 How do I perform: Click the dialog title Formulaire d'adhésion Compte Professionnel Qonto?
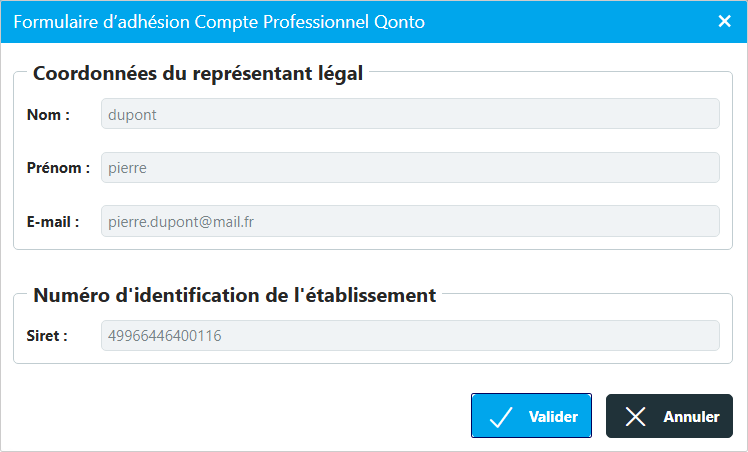point(219,22)
